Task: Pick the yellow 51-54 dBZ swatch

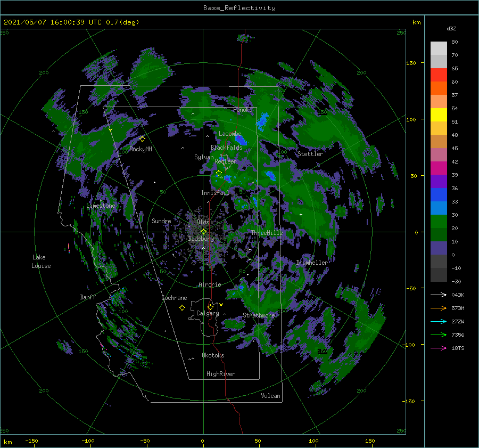Action: click(439, 115)
